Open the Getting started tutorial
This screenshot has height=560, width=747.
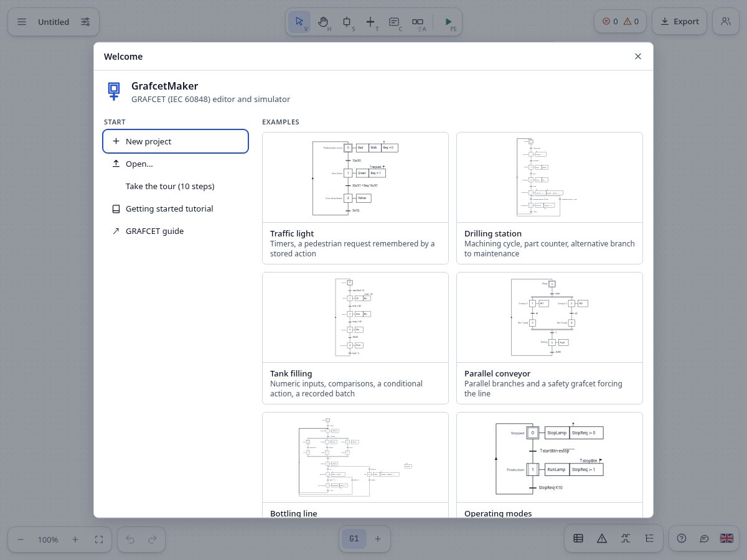176,208
